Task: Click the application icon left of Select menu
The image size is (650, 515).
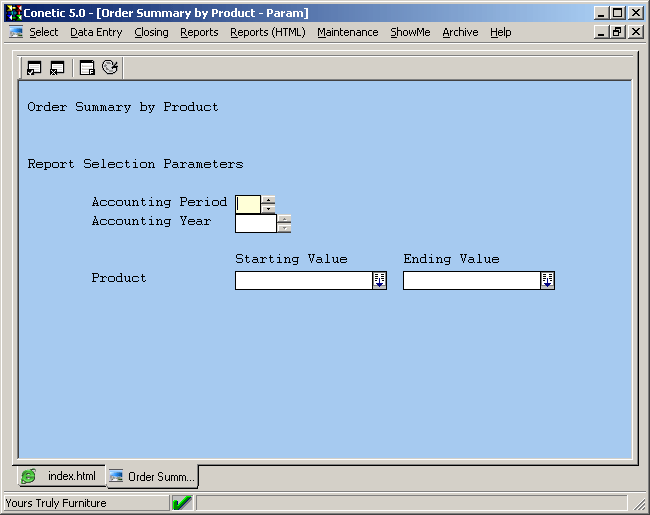Action: 16,32
